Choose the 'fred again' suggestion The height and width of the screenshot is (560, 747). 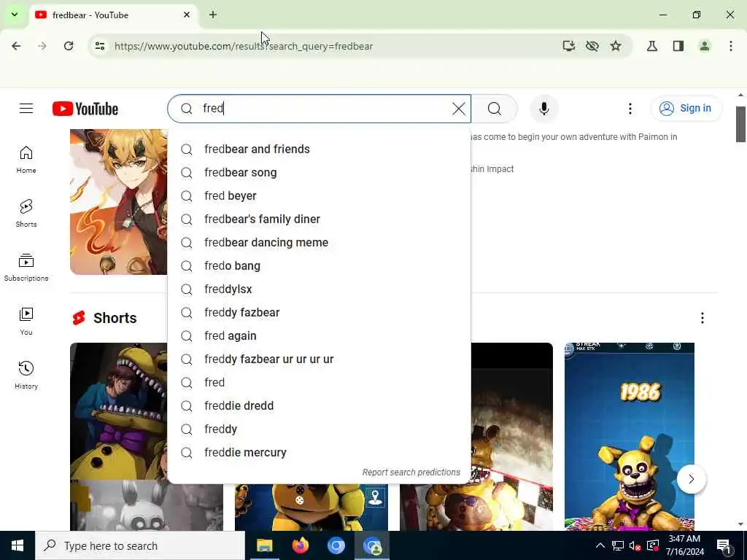point(319,335)
